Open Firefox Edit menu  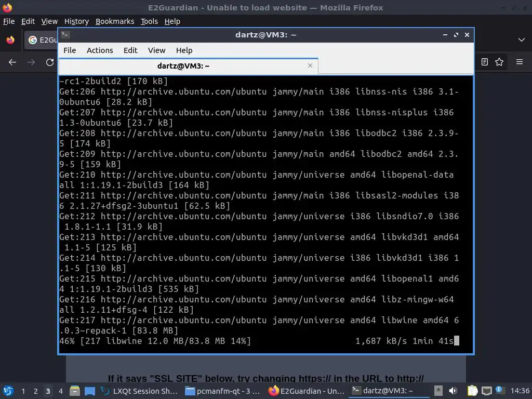(x=28, y=21)
